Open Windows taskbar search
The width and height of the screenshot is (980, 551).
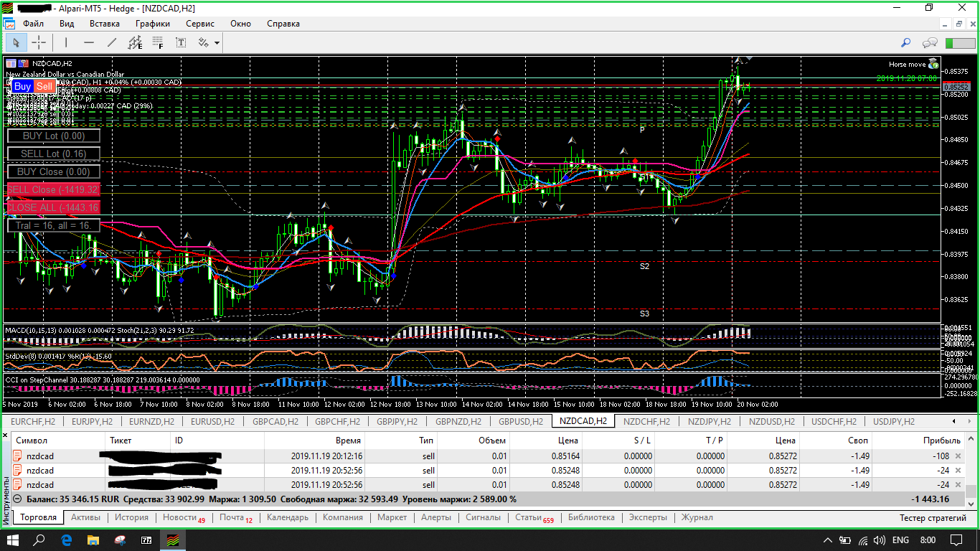[x=39, y=540]
